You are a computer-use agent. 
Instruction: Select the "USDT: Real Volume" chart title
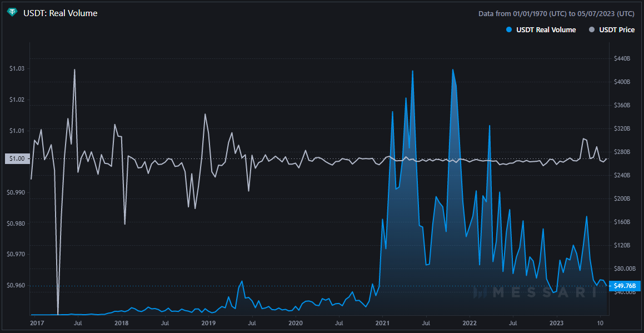[61, 13]
